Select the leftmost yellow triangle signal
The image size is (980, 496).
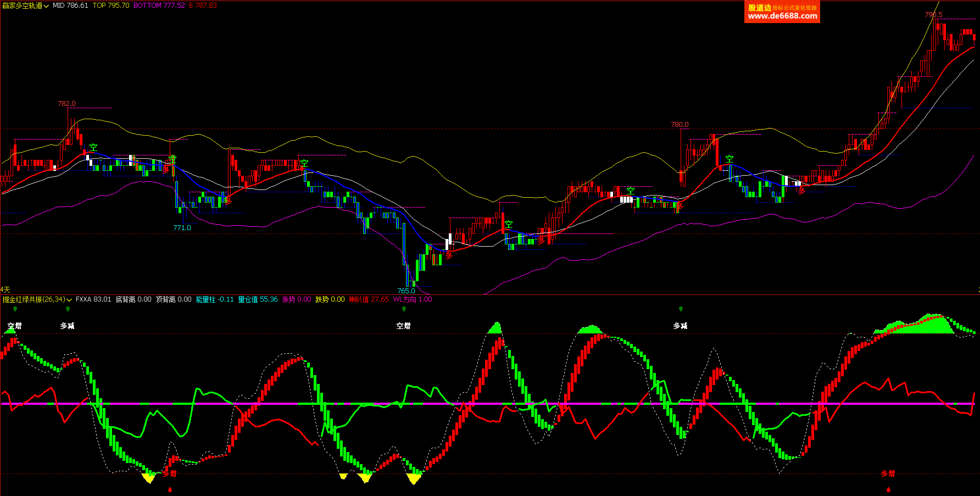(x=148, y=478)
